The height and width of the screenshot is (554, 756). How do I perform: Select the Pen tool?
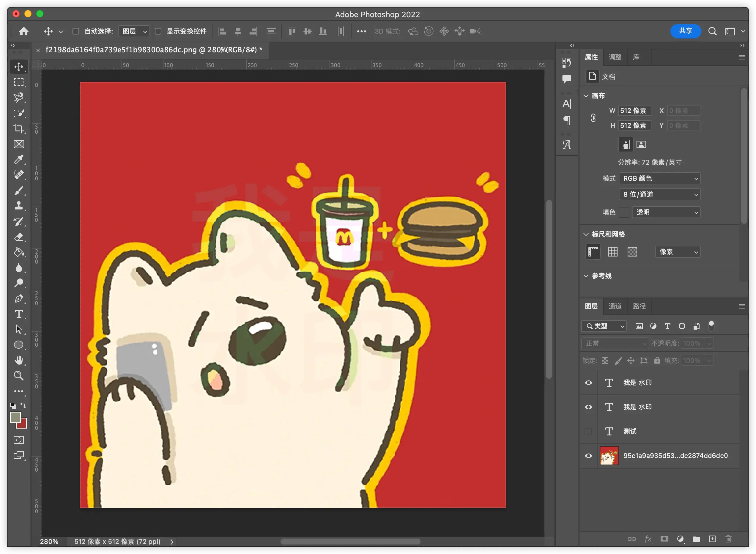click(19, 298)
